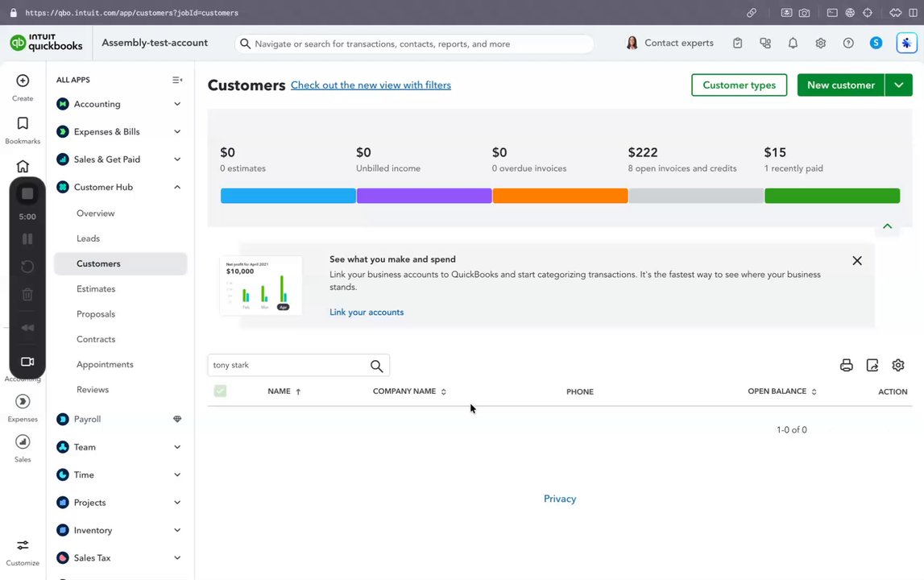Collapse the money bar summary chevron

pos(887,226)
